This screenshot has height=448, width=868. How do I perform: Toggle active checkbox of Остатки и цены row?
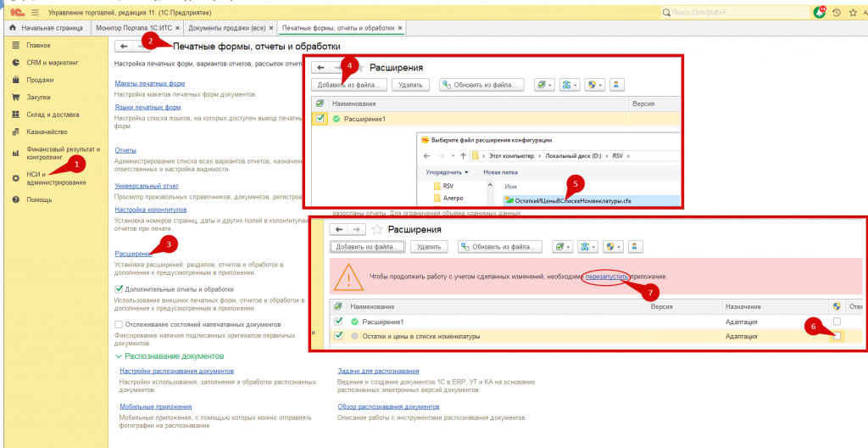(x=338, y=336)
